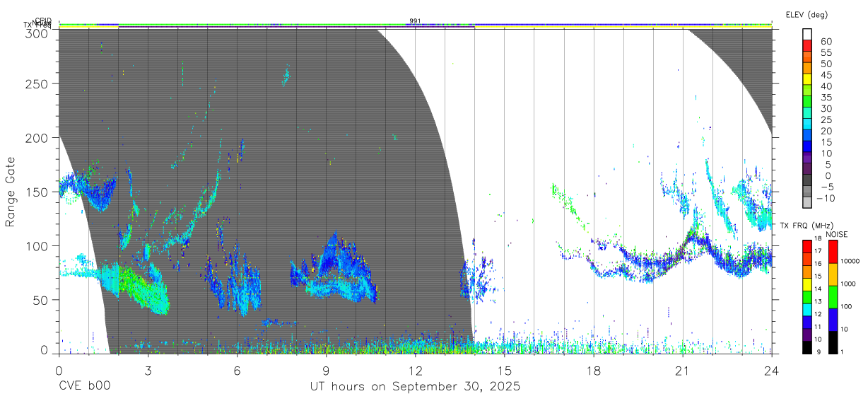Click the CPID label at the top left
This screenshot has width=868, height=401.
click(43, 21)
